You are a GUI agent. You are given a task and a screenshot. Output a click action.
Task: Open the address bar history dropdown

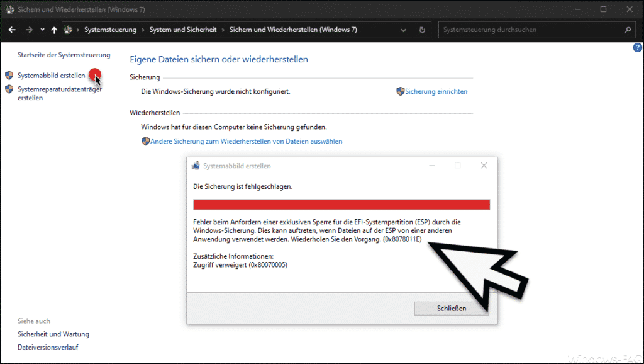click(x=403, y=30)
